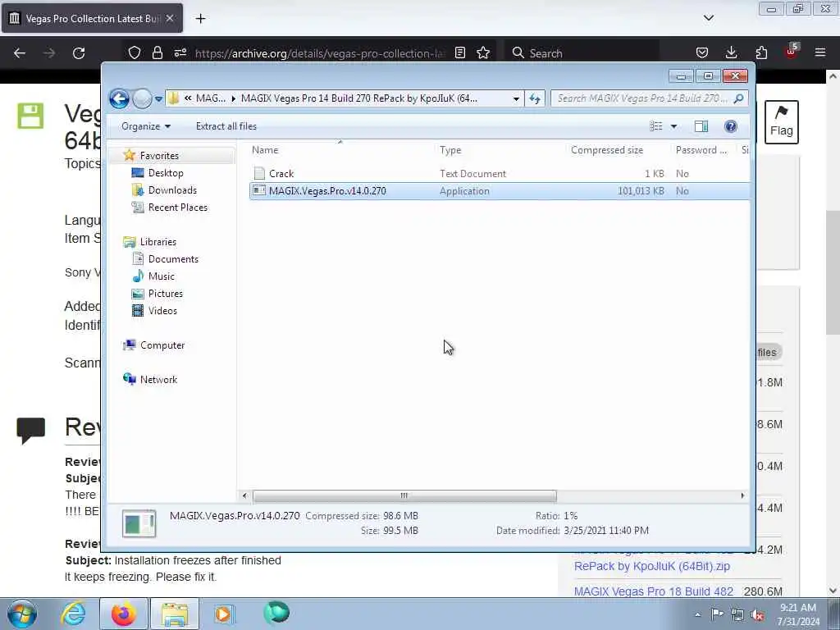Open Windows Media Player taskbar icon
This screenshot has height=630, width=840.
[x=223, y=614]
